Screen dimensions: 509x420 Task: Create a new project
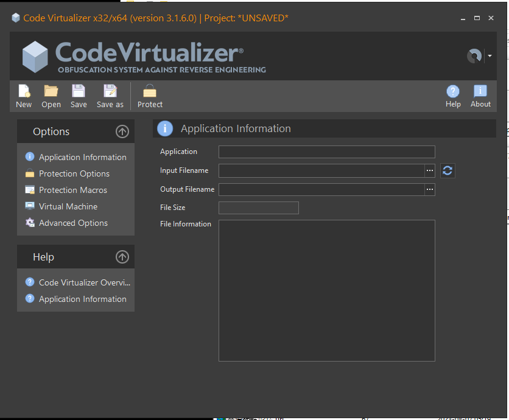pyautogui.click(x=24, y=94)
